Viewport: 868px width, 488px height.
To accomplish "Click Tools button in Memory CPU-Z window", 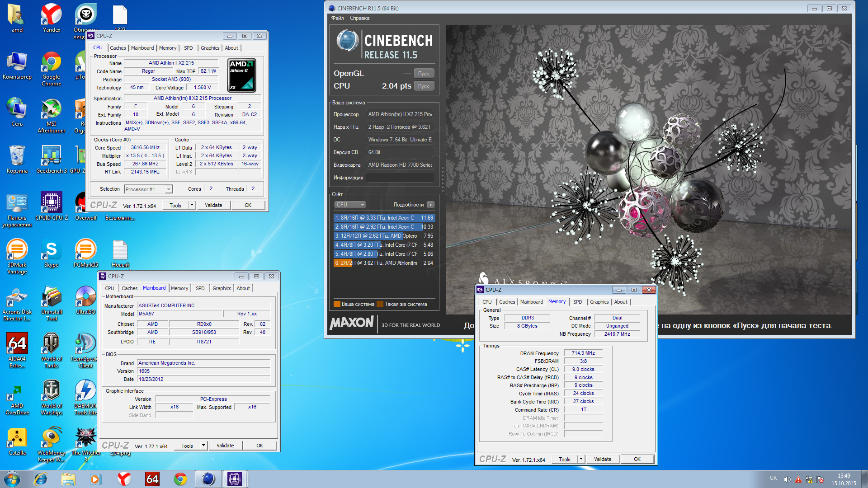I will point(565,459).
